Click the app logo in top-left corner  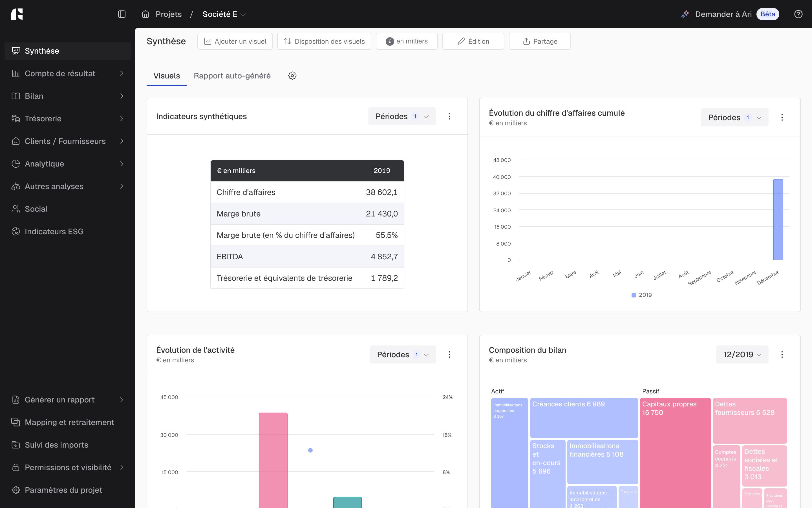click(17, 14)
